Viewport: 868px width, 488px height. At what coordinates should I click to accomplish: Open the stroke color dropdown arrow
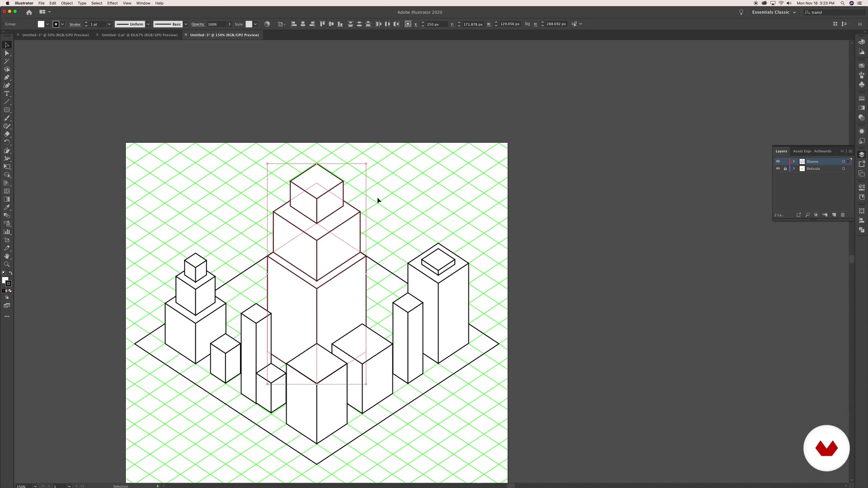point(62,24)
